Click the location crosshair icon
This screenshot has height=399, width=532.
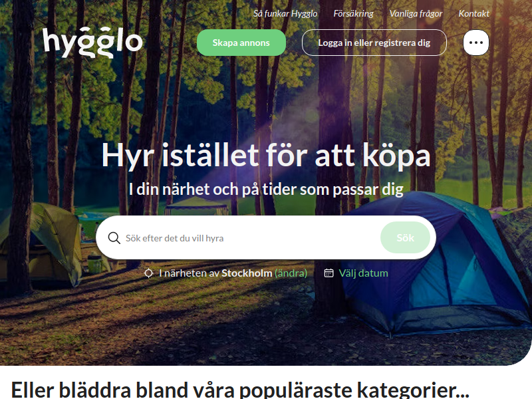[148, 273]
